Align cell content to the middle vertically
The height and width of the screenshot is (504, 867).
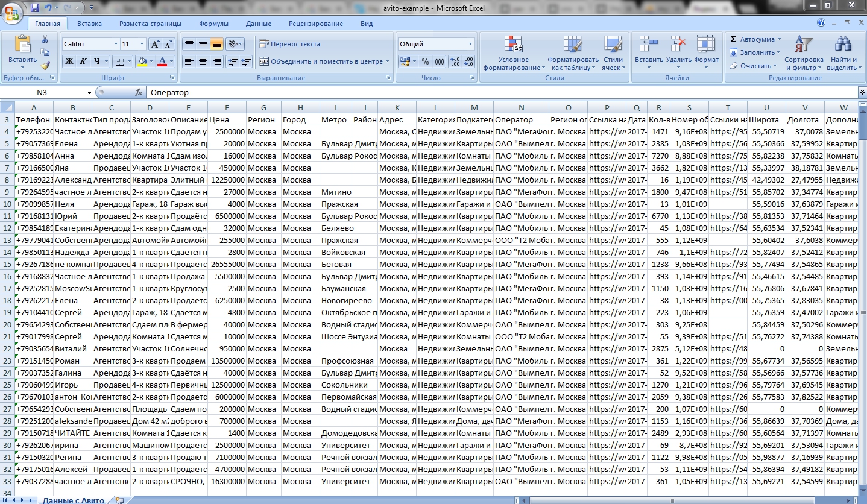click(x=203, y=44)
